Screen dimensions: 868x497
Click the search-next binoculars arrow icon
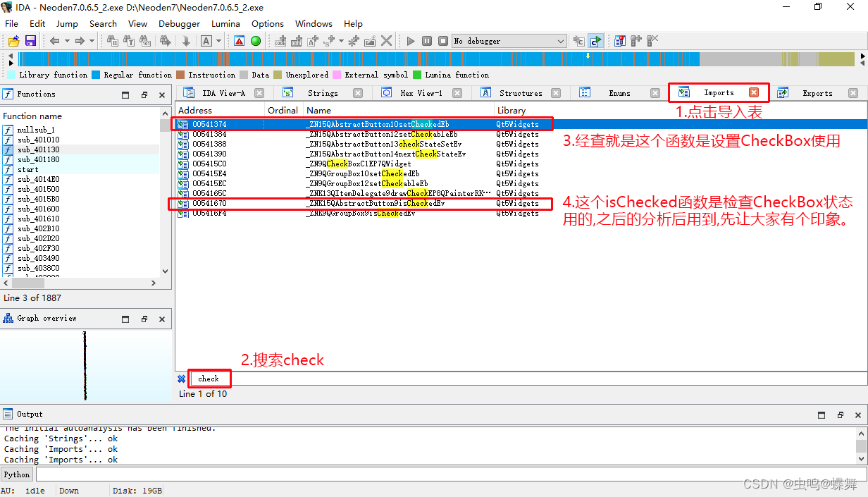(x=166, y=41)
